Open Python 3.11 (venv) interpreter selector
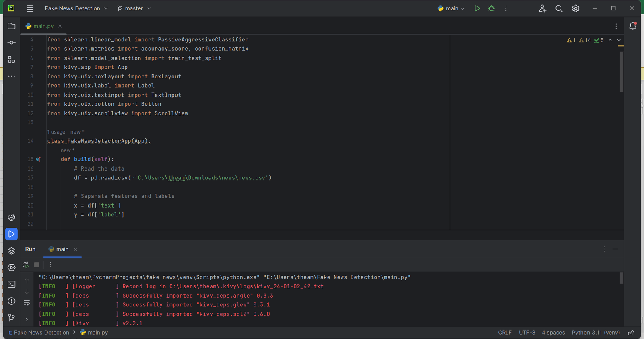Viewport: 644px width, 339px height. pyautogui.click(x=596, y=333)
